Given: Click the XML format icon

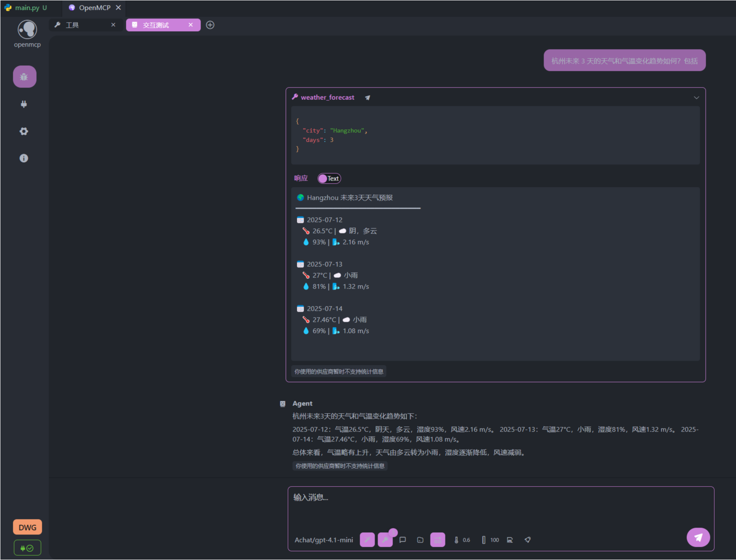Looking at the screenshot, I should click(x=510, y=540).
